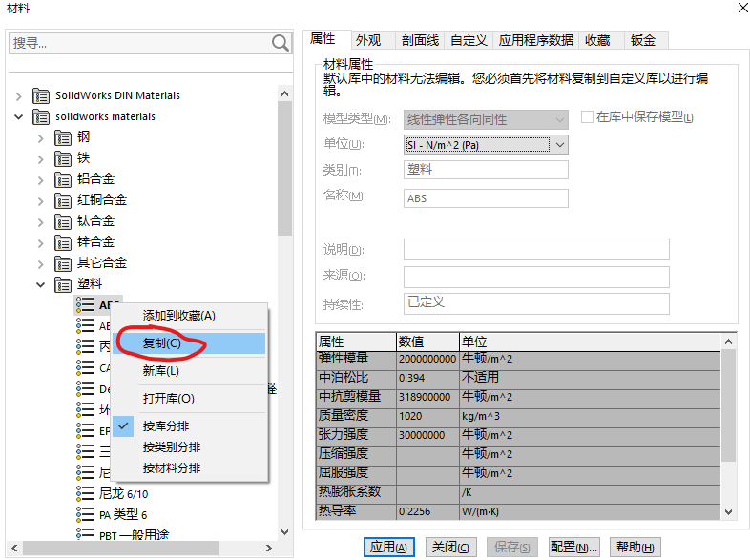Open the 模型类型 dropdown
This screenshot has width=750, height=560.
click(486, 119)
